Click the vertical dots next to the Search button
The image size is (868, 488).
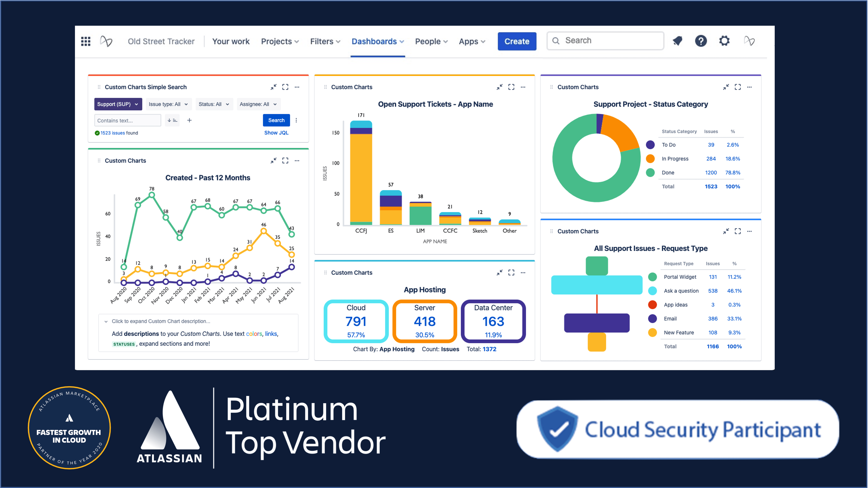[296, 120]
